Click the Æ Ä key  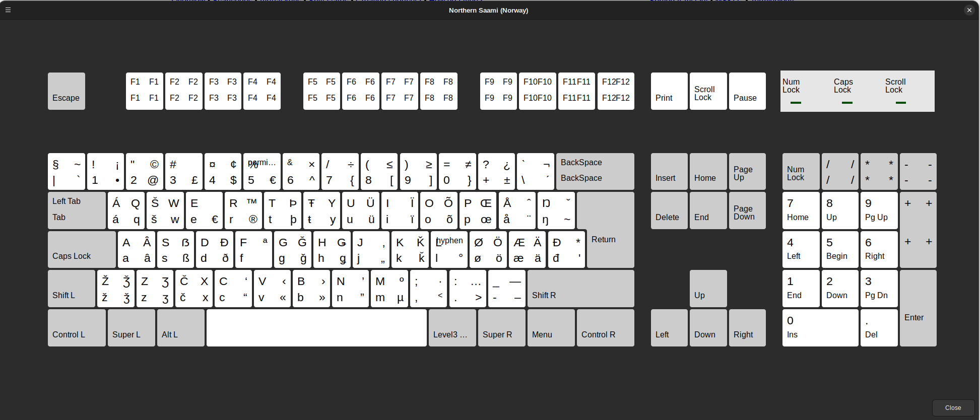point(527,249)
